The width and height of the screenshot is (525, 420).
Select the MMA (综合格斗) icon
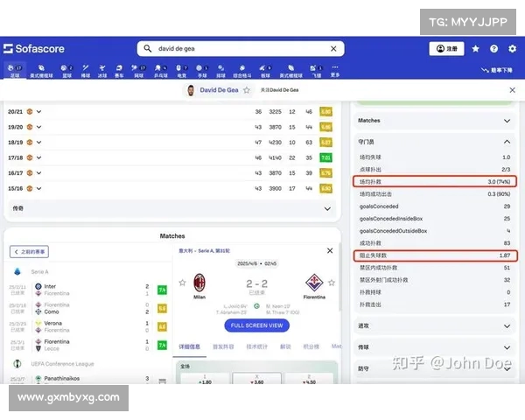tap(242, 71)
